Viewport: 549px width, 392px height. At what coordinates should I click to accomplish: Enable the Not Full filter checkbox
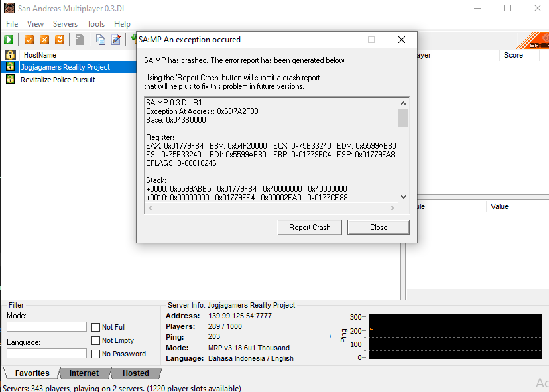point(95,327)
